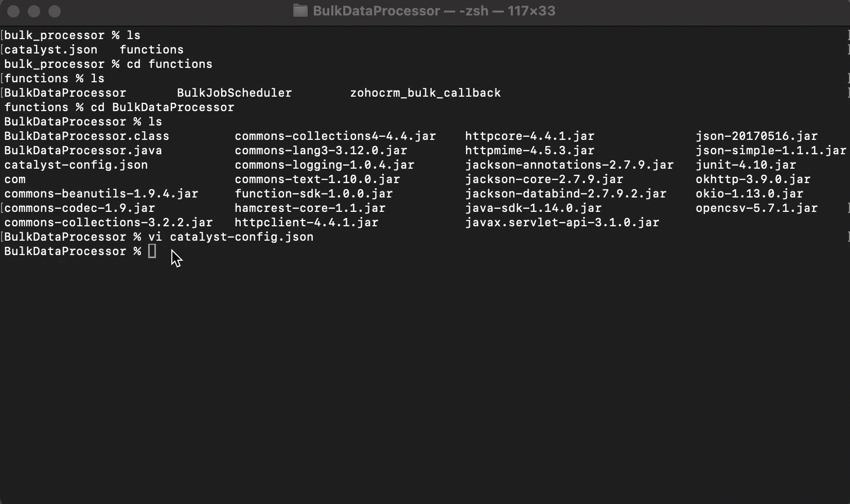Click the terminal cursor block at the prompt
850x504 pixels.
point(152,251)
